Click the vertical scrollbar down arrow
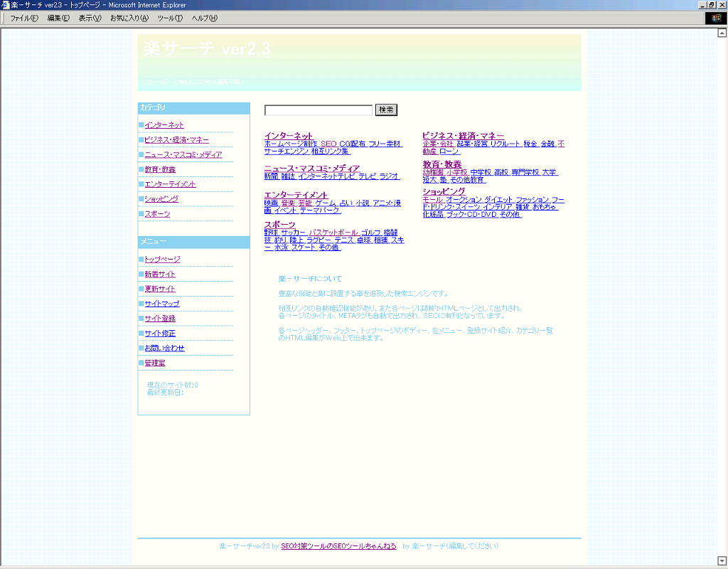Screen dimensions: 728x569 722,560
